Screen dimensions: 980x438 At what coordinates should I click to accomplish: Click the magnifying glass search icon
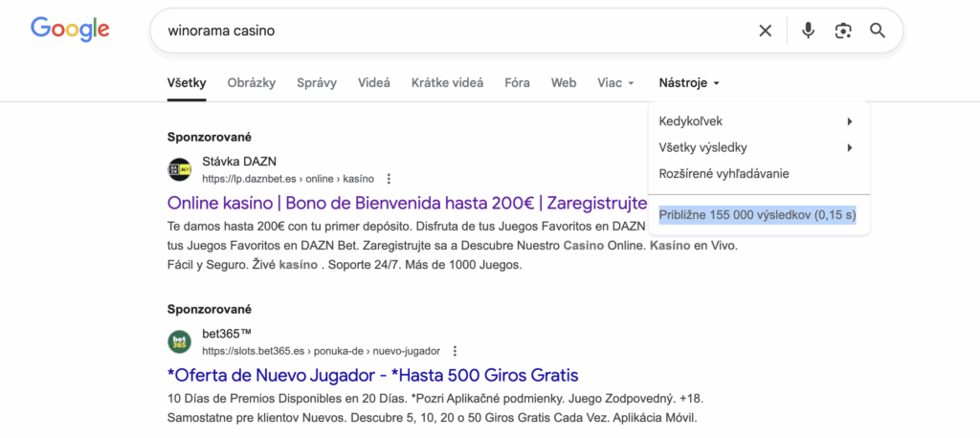click(x=878, y=31)
